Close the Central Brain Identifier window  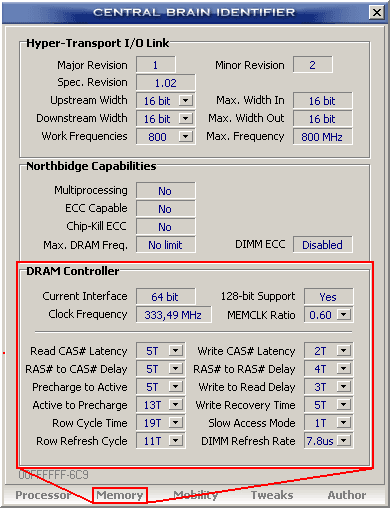click(377, 13)
